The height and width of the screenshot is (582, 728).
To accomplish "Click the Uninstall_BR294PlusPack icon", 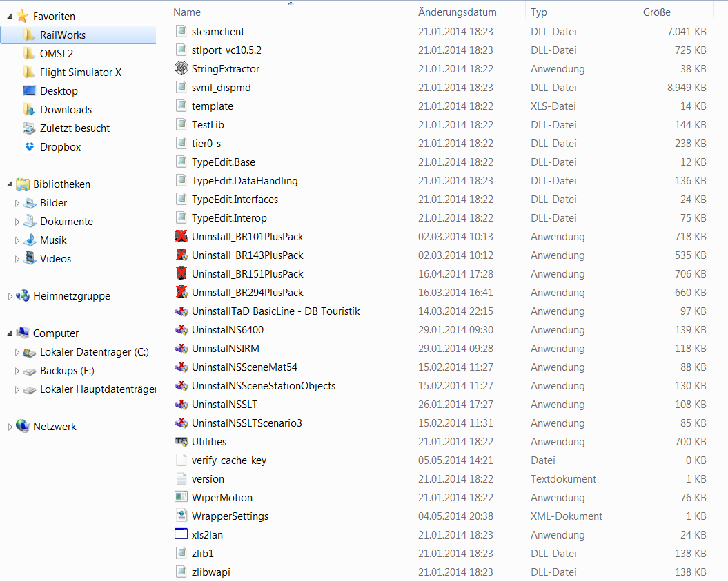I will [x=181, y=292].
